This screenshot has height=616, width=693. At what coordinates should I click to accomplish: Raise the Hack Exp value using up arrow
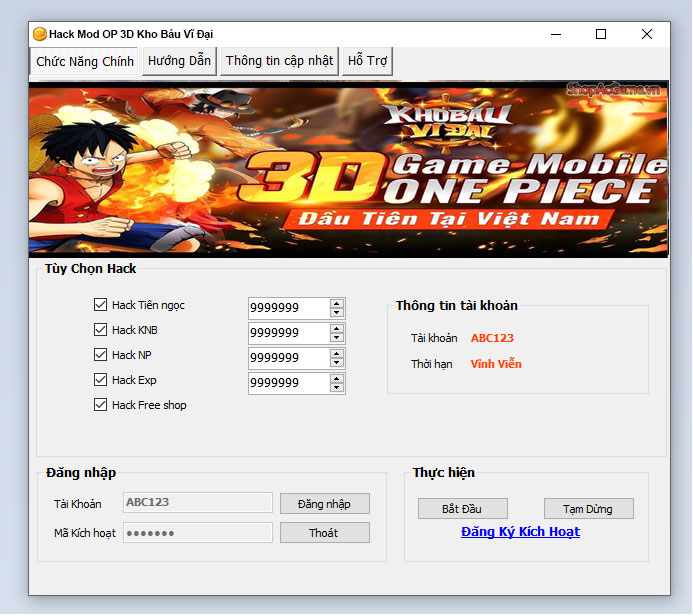point(337,379)
